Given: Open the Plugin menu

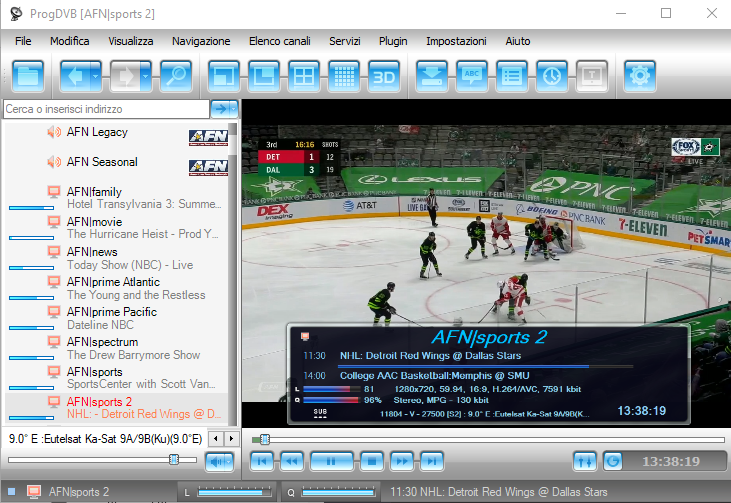Looking at the screenshot, I should [x=393, y=41].
